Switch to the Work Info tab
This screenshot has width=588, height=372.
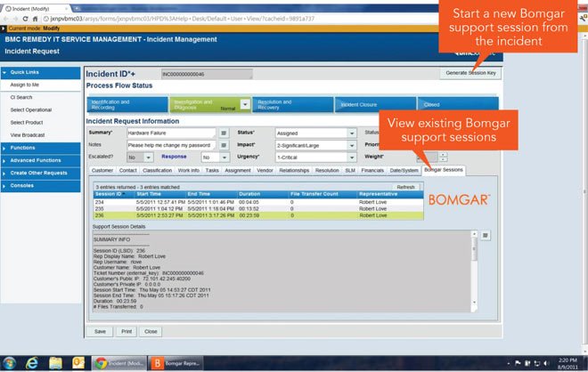click(189, 169)
